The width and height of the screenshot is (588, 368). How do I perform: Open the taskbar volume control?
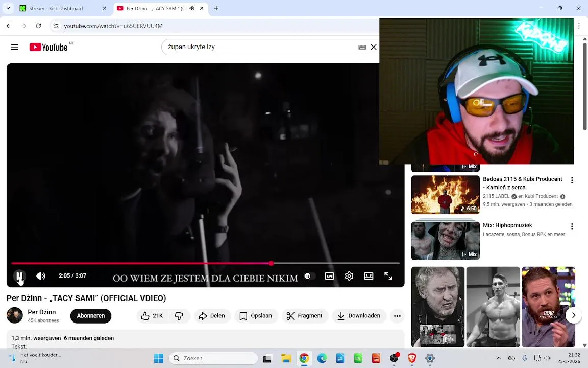547,358
